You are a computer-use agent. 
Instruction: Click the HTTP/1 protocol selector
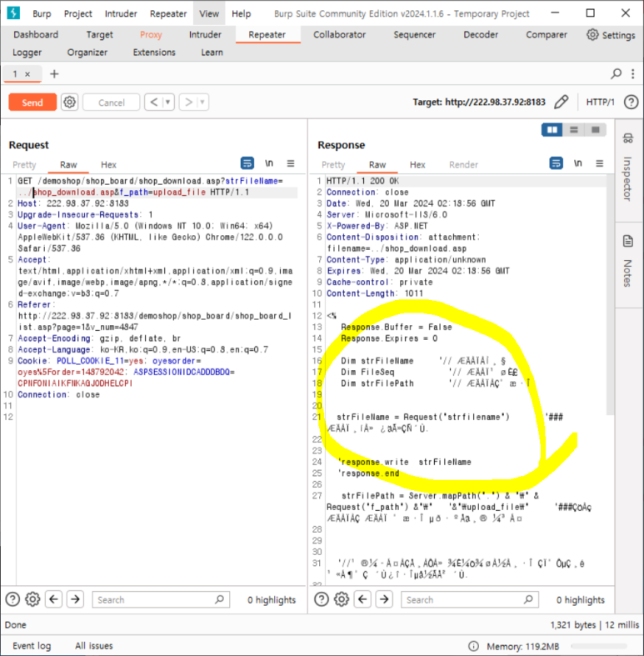pyautogui.click(x=600, y=102)
